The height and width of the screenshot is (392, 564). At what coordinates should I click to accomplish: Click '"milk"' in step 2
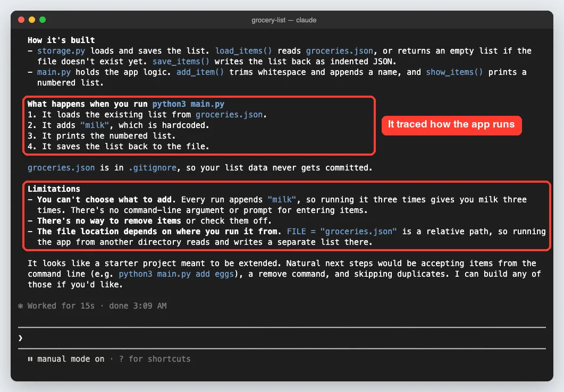(95, 125)
